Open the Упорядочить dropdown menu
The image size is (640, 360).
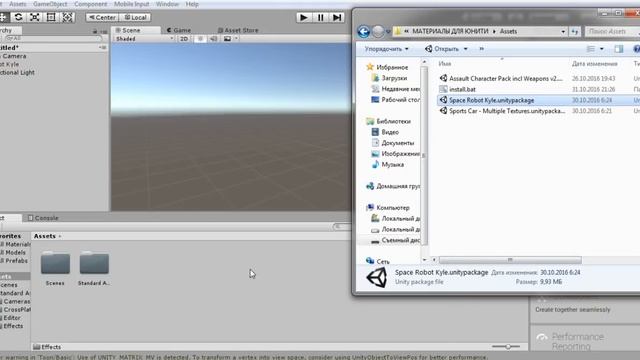pos(386,49)
